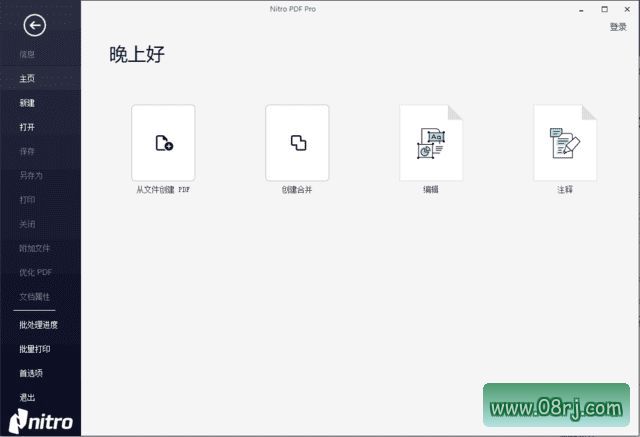Maximize the Nitro PDF Pro window

pyautogui.click(x=607, y=9)
